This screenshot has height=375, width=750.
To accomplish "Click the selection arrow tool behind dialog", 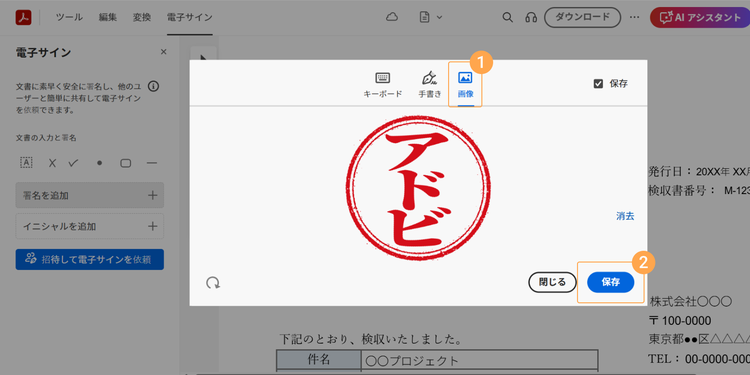I will point(203,57).
